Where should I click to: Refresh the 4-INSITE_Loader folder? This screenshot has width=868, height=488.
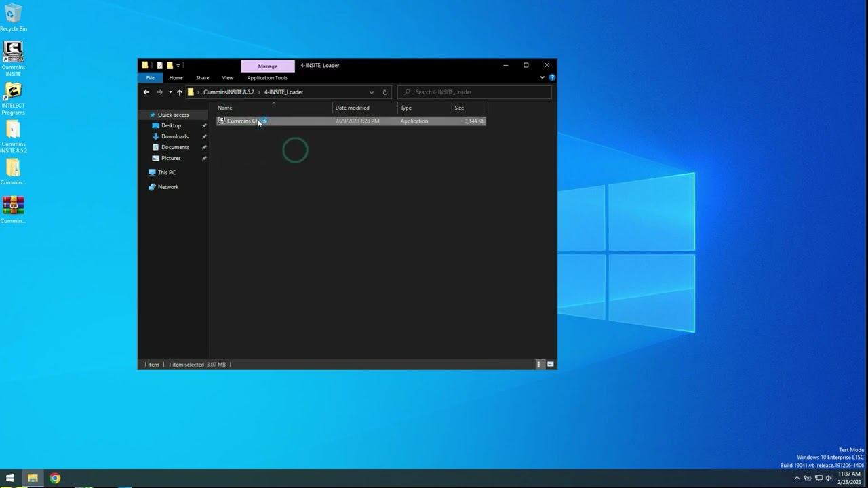[385, 92]
